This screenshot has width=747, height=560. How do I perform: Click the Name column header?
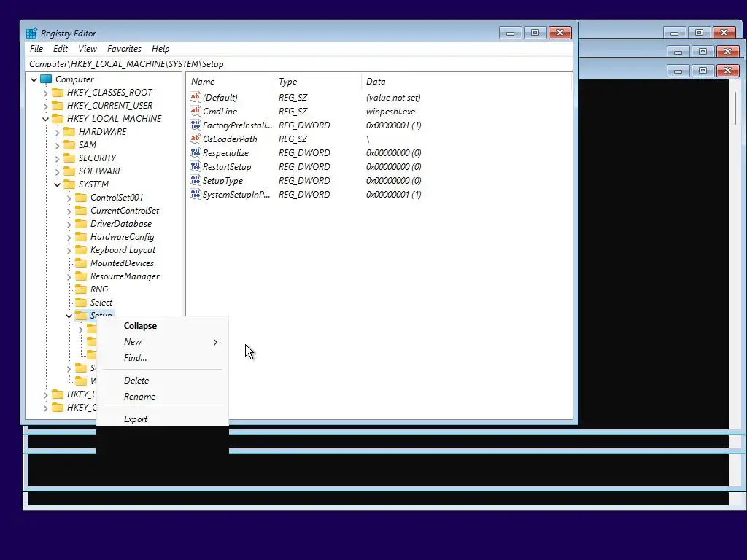pyautogui.click(x=230, y=82)
